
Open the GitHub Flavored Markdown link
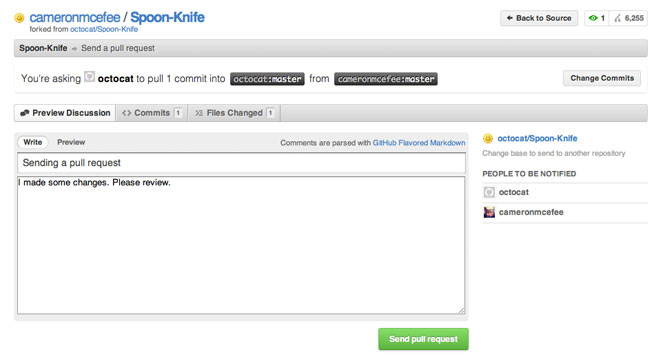pyautogui.click(x=419, y=143)
